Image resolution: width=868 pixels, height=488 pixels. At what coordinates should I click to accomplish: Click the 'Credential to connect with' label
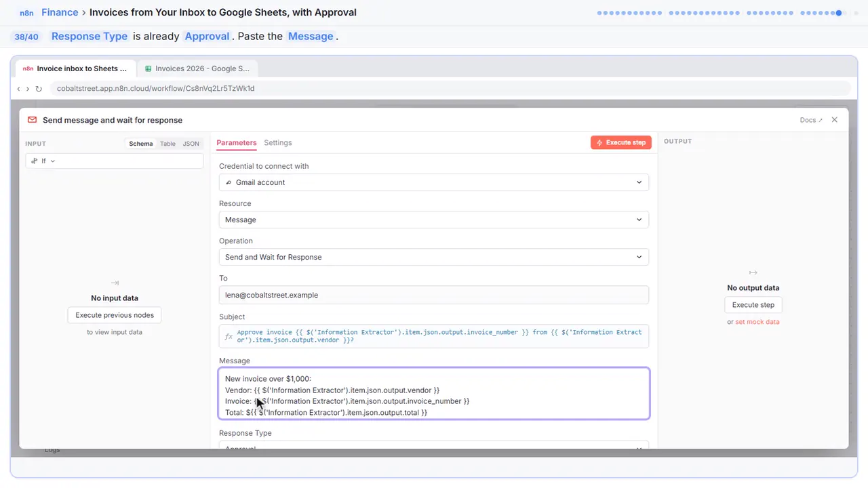[264, 166]
